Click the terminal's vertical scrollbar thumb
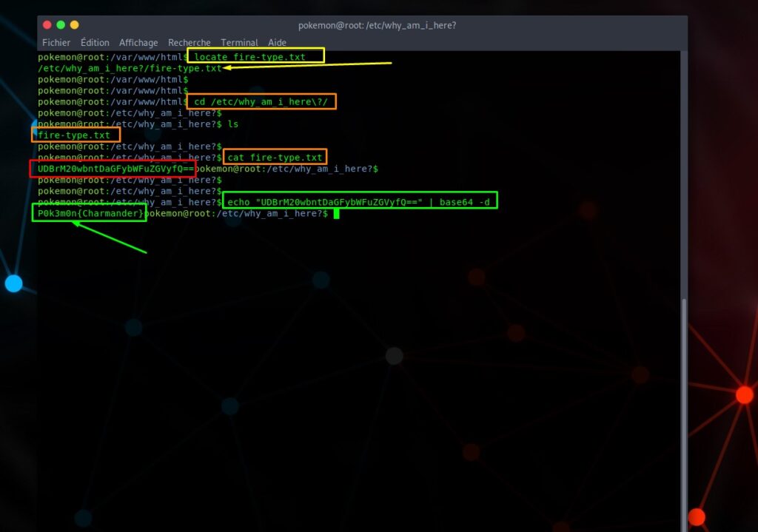758x532 pixels. pyautogui.click(x=683, y=414)
